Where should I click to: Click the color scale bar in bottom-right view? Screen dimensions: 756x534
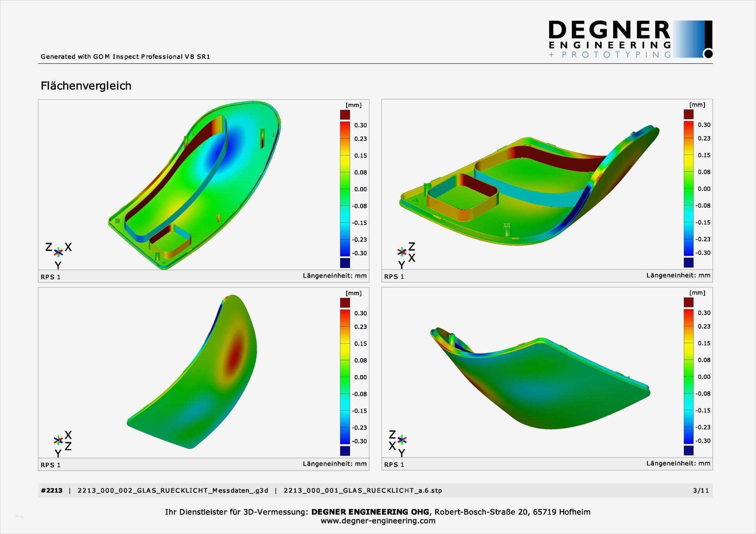(689, 377)
